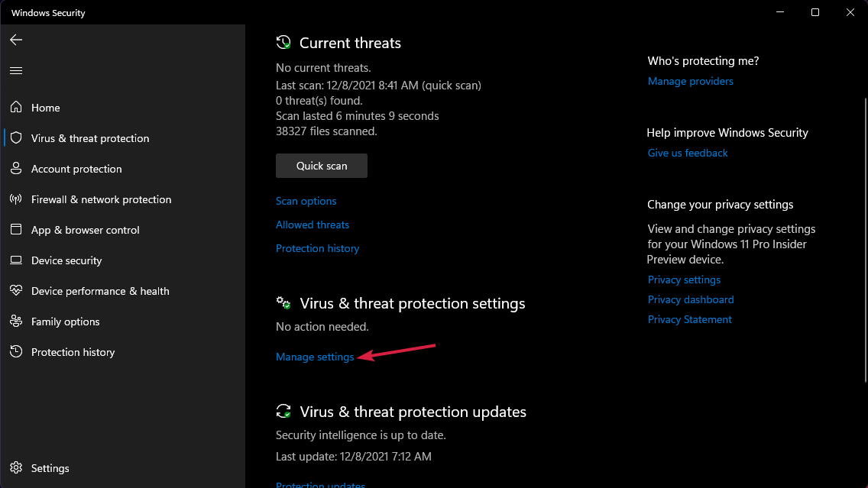Open Windows Security Settings

[x=50, y=468]
